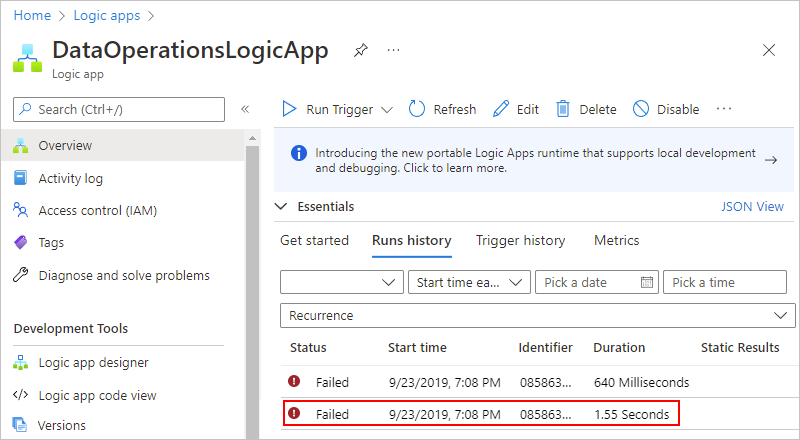Click the error icon of the 640 Milliseconds run

point(294,381)
